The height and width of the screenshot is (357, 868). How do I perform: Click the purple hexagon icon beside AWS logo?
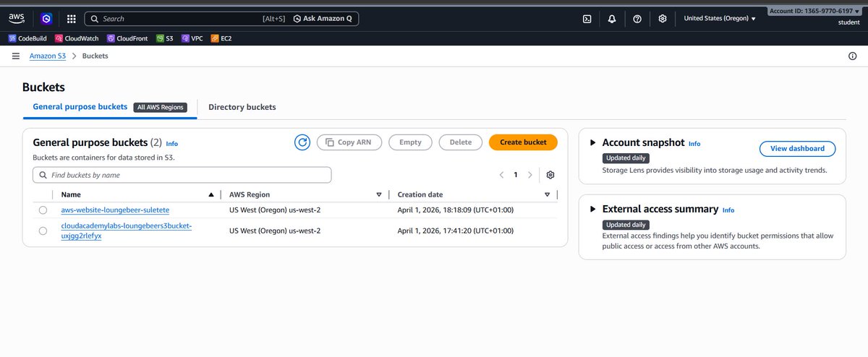click(46, 19)
